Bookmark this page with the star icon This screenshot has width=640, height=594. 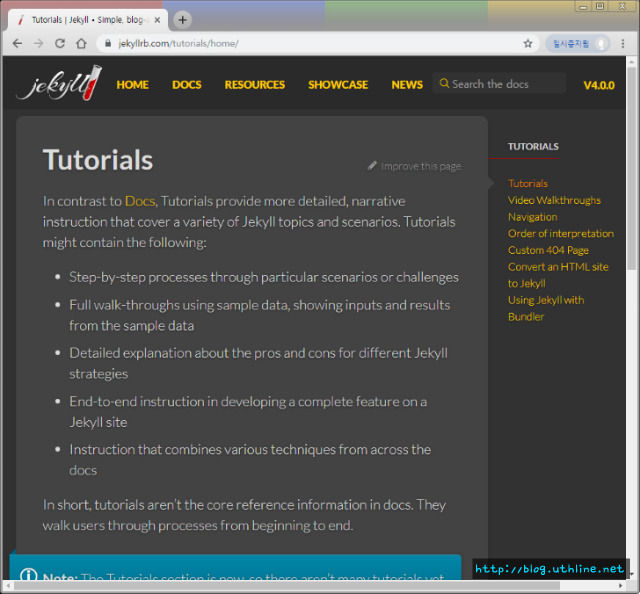click(528, 43)
